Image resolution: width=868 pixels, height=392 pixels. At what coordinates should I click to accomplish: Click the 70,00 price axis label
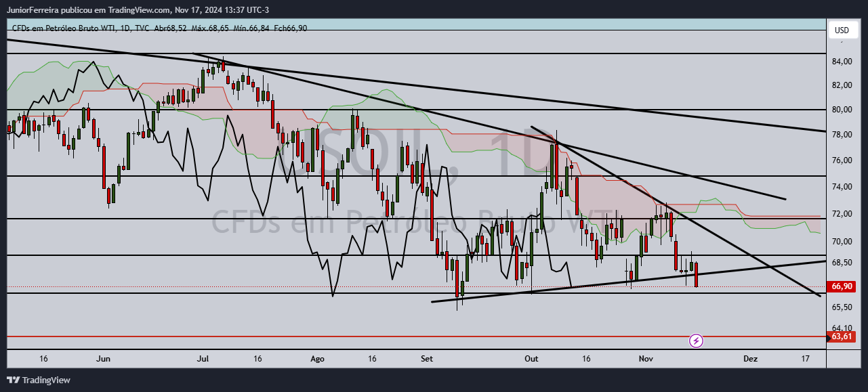(842, 242)
